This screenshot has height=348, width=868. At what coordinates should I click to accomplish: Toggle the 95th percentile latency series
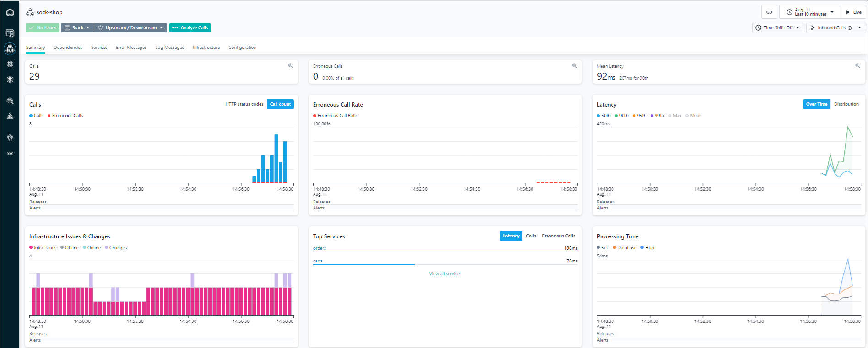point(640,116)
